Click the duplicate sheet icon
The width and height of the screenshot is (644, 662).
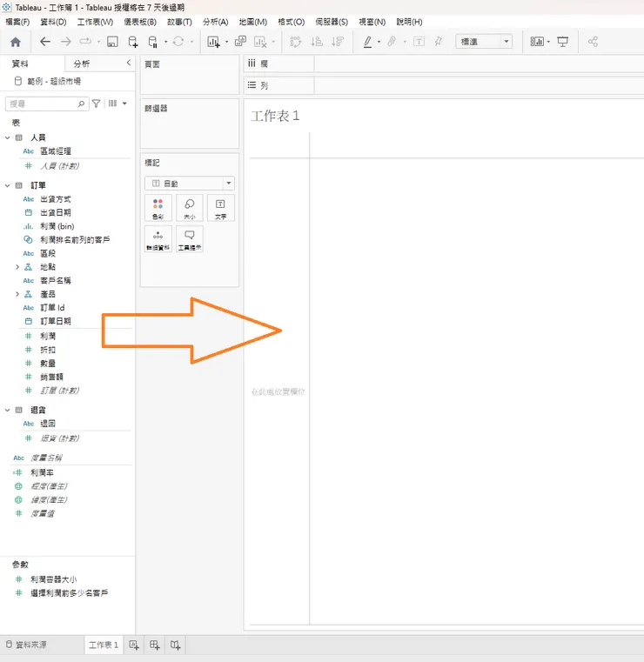240,42
